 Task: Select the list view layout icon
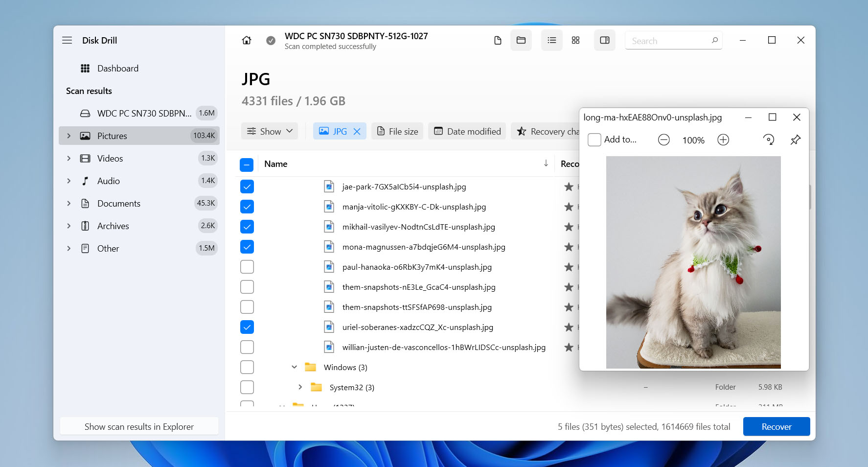(552, 40)
